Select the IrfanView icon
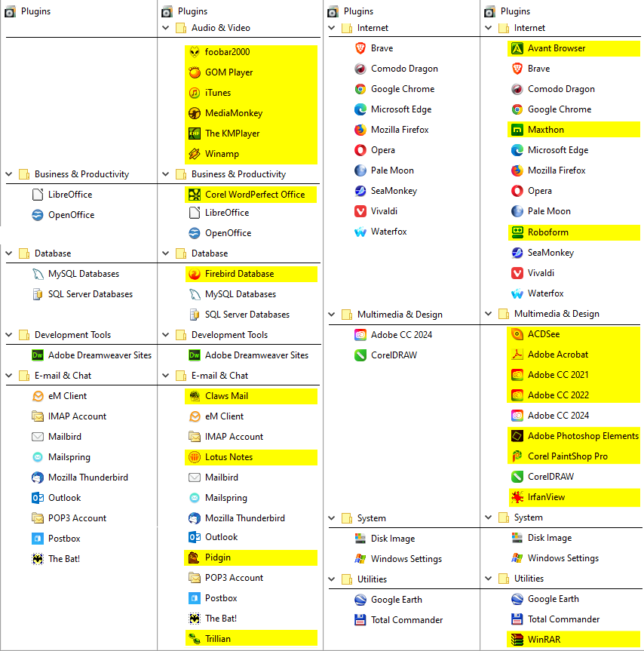The image size is (644, 651). (517, 497)
